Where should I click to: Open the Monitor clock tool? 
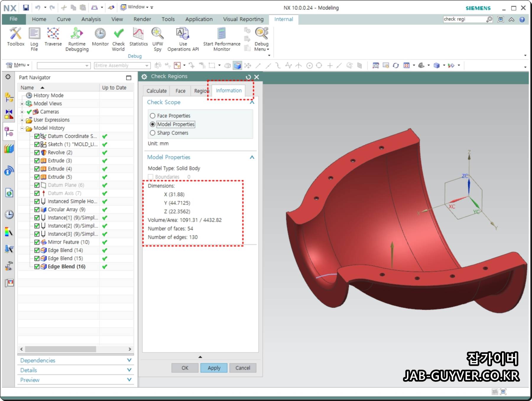point(100,37)
